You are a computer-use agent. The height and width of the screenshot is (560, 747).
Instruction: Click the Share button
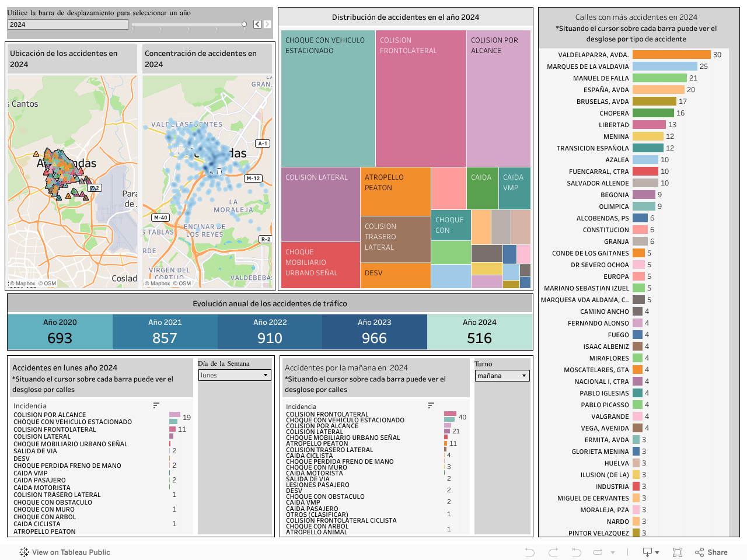click(x=711, y=552)
